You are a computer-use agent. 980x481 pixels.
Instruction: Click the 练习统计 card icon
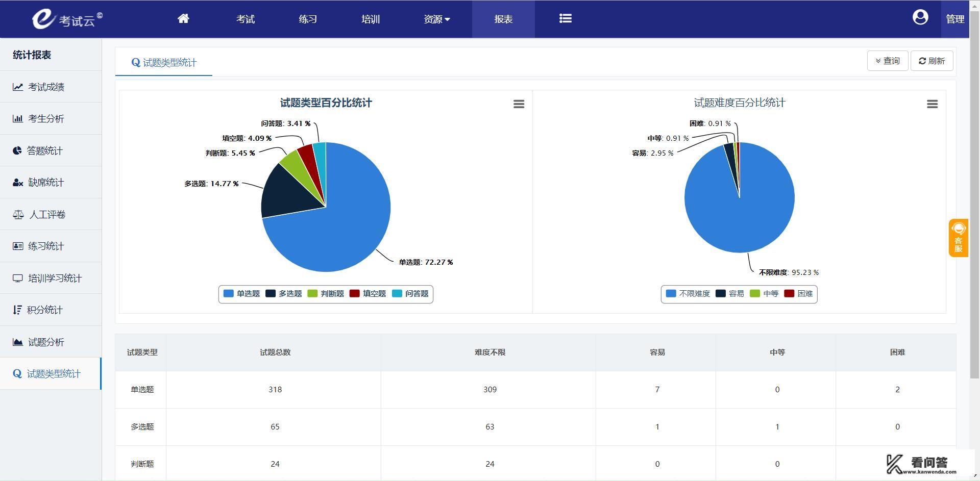(18, 246)
